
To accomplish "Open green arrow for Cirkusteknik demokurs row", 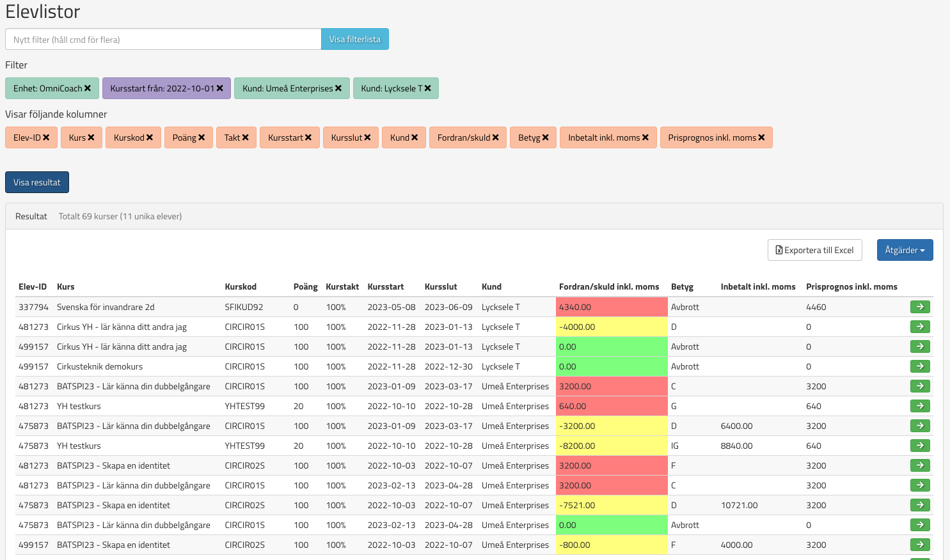I will click(x=919, y=366).
